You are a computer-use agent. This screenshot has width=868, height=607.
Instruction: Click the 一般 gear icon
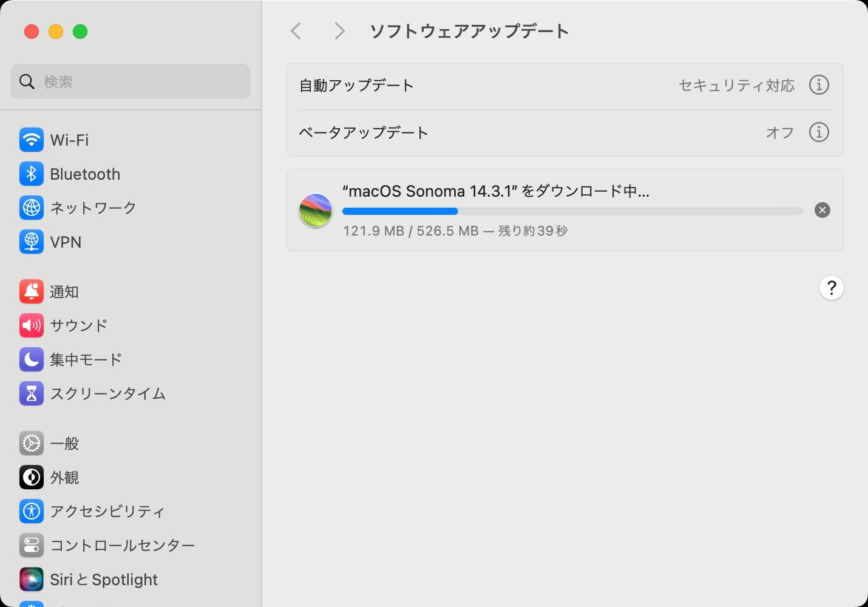point(31,444)
